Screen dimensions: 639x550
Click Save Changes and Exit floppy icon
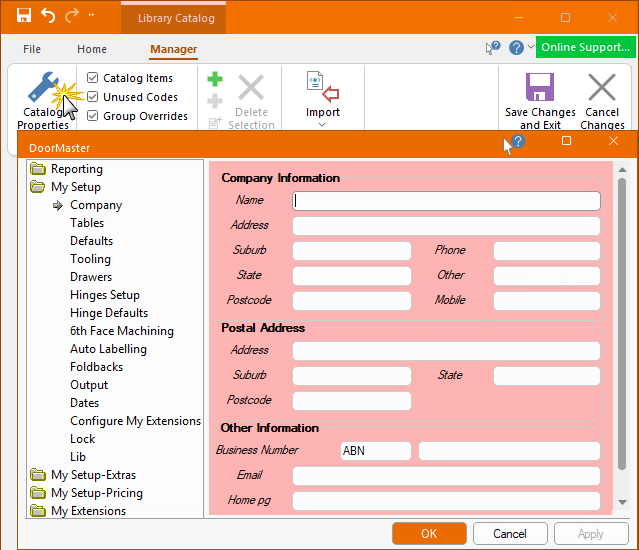tap(540, 87)
